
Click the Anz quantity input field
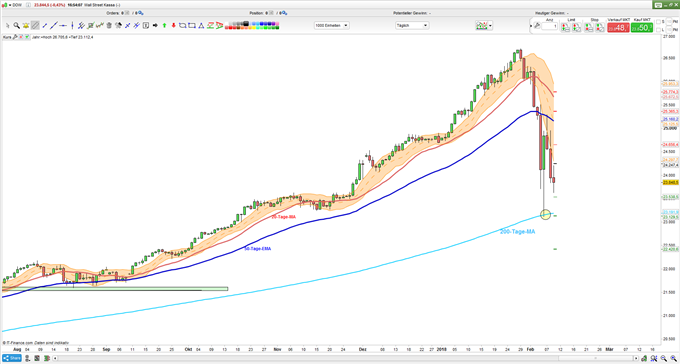point(549,26)
